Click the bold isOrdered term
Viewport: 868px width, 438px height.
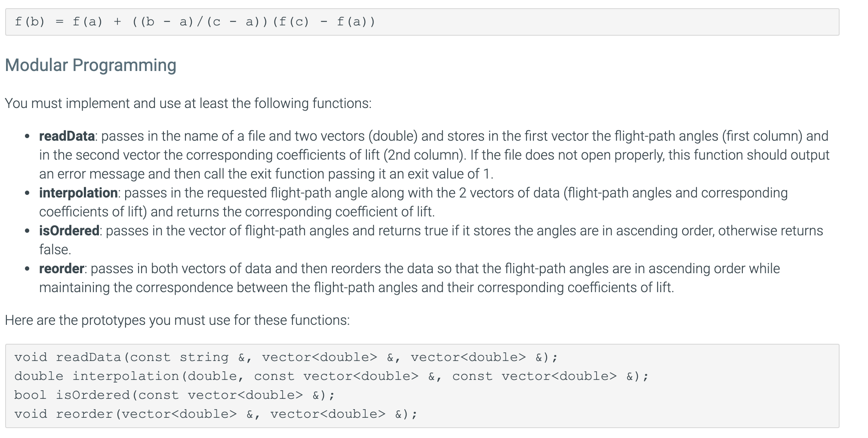[69, 231]
